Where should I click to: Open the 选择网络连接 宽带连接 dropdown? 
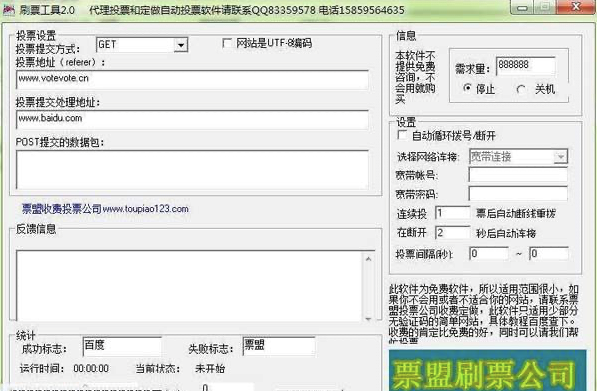pos(560,156)
